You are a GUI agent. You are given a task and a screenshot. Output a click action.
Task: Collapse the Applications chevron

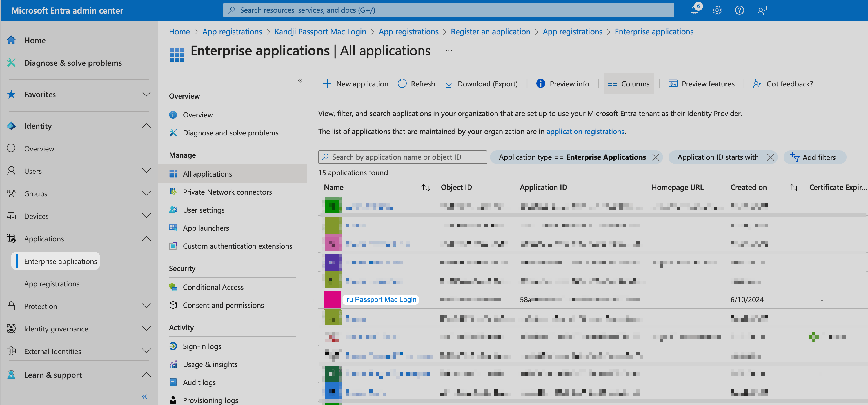[146, 239]
